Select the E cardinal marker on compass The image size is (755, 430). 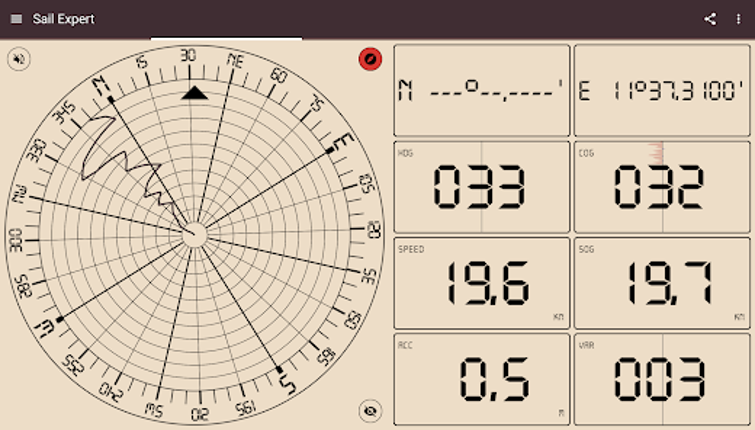(x=343, y=142)
